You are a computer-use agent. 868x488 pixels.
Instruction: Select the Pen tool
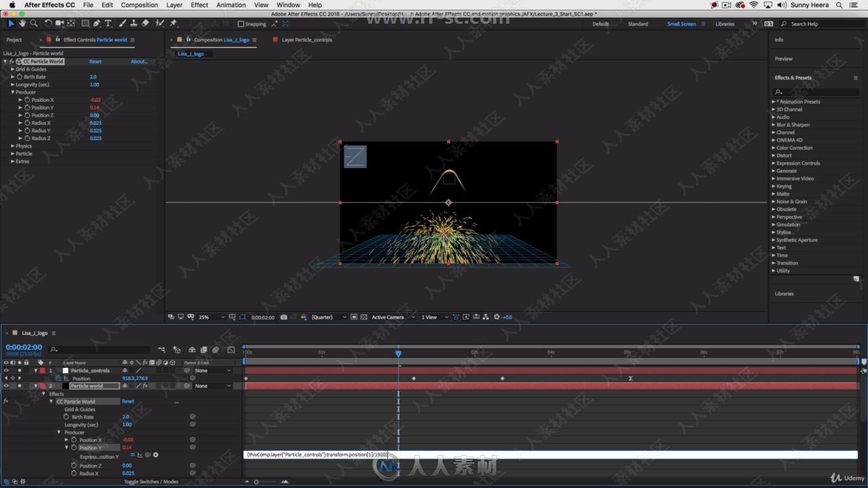click(96, 23)
